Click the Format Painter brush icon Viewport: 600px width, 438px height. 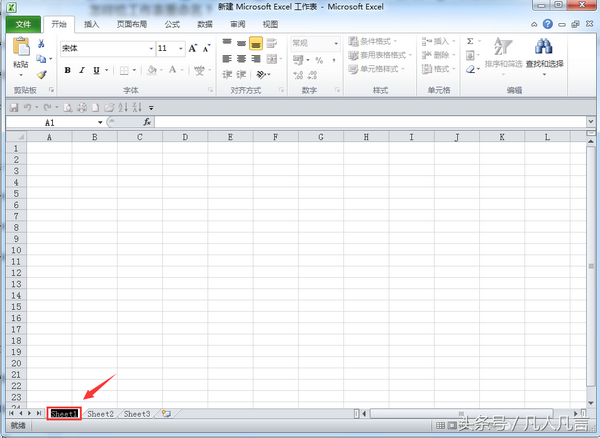click(41, 74)
